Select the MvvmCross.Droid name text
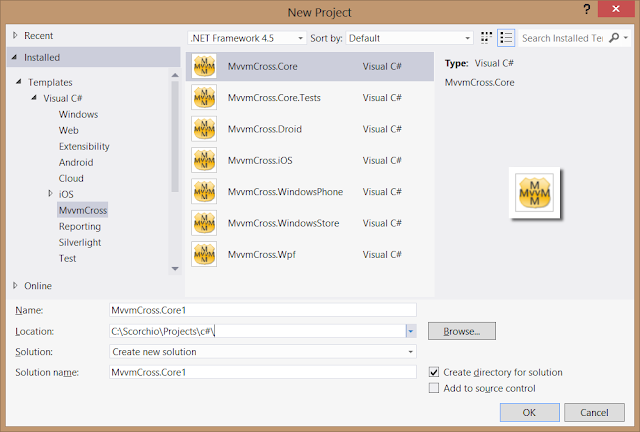 coord(264,129)
